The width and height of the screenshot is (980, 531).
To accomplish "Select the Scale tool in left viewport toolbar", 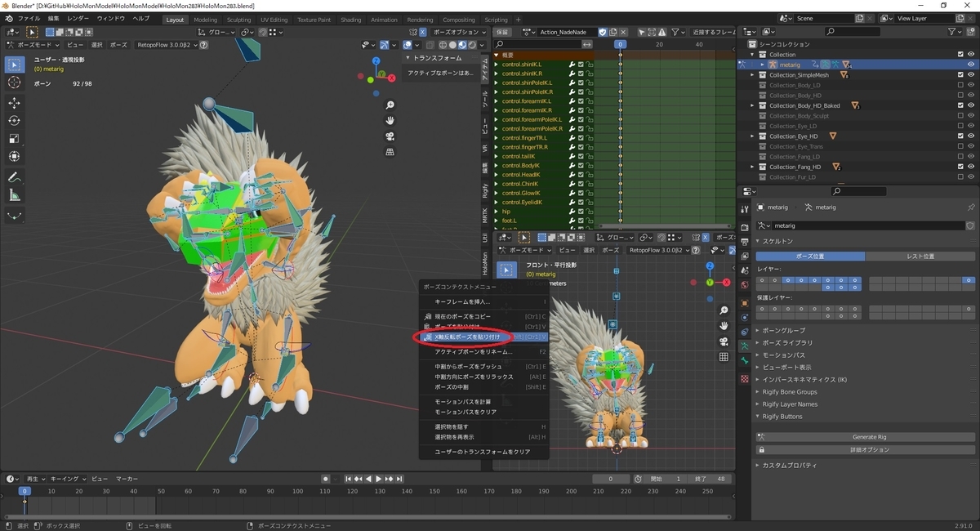I will [x=15, y=138].
